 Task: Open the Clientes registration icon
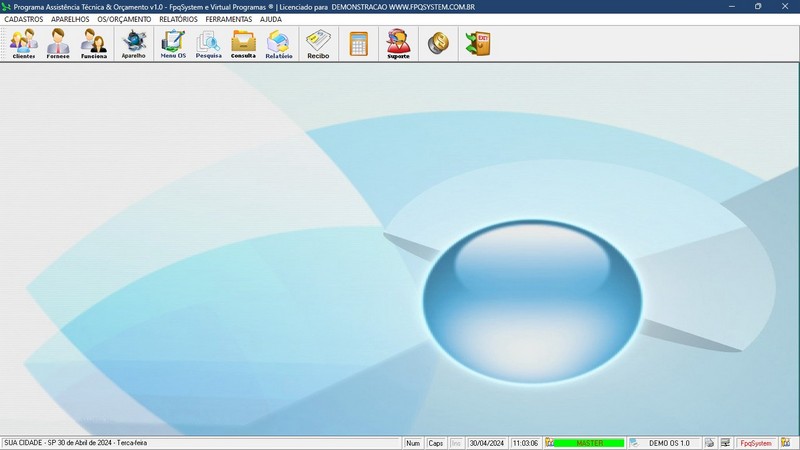pos(24,44)
